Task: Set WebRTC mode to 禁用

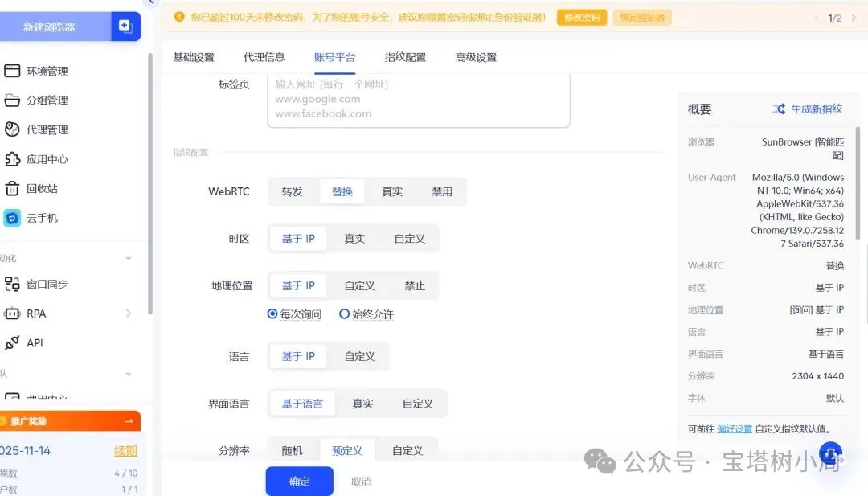Action: 442,192
